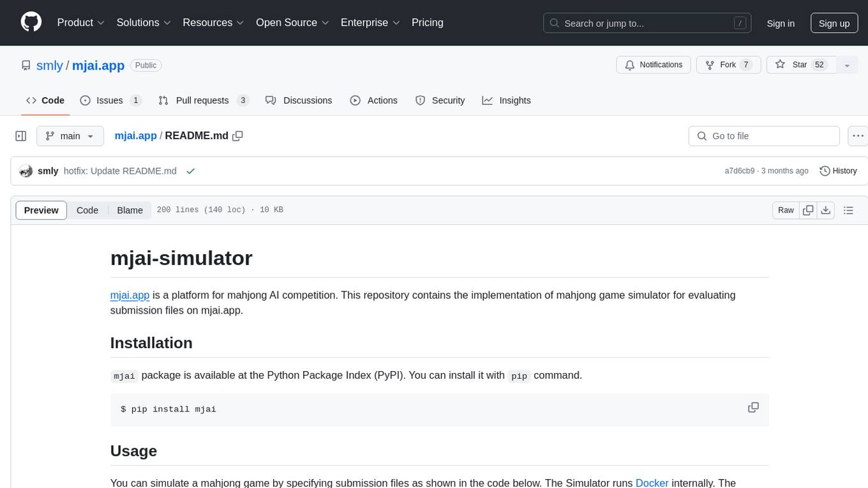Click the Usage heading

point(133,451)
